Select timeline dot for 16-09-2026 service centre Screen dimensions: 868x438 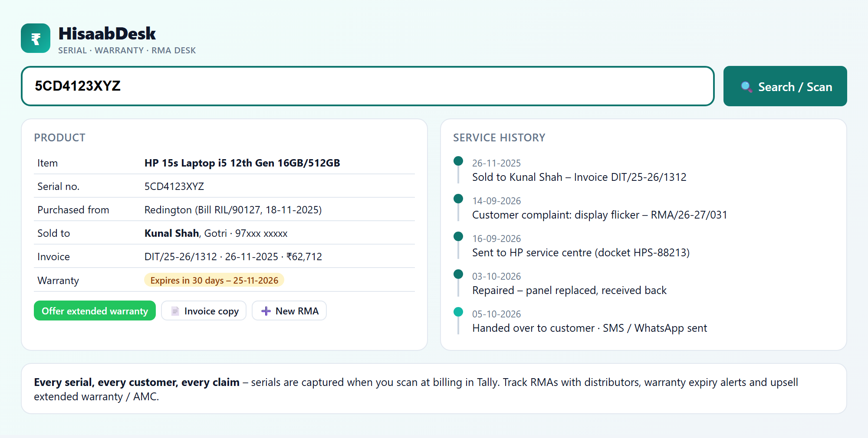458,236
